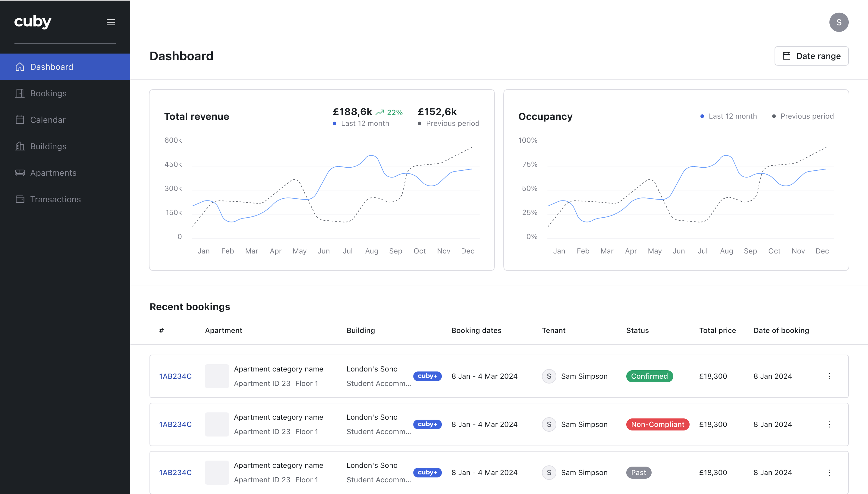
Task: Open the kebab menu on the Non-Compliant row
Action: click(x=829, y=424)
